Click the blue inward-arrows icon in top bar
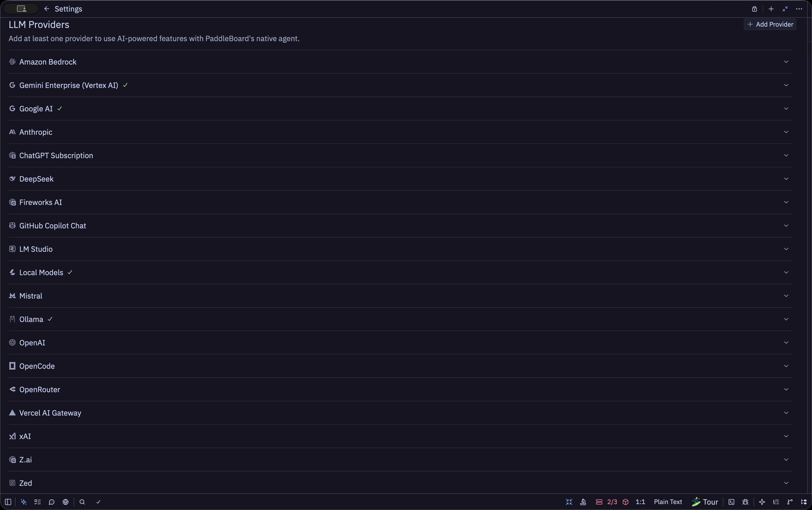 coord(785,9)
